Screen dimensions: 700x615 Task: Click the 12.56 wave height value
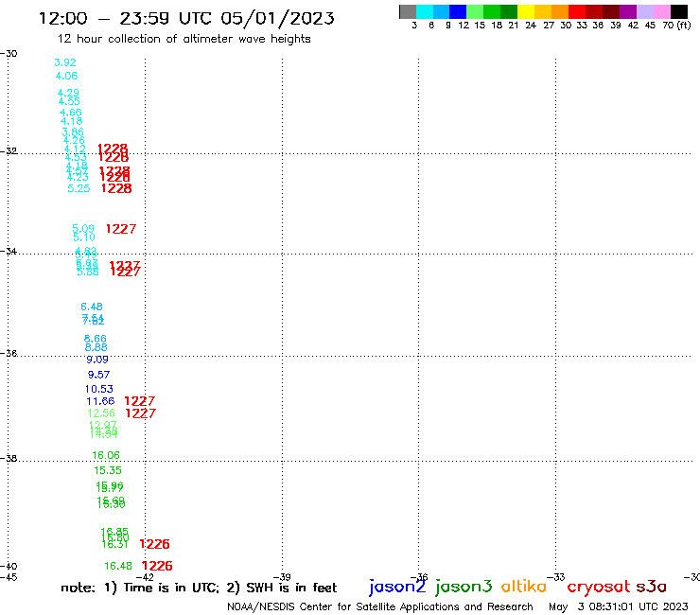coord(101,413)
